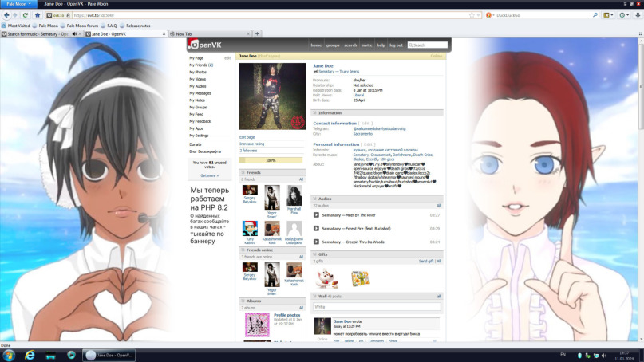Click the 'Write' wall post field
The width and height of the screenshot is (644, 362).
click(376, 306)
